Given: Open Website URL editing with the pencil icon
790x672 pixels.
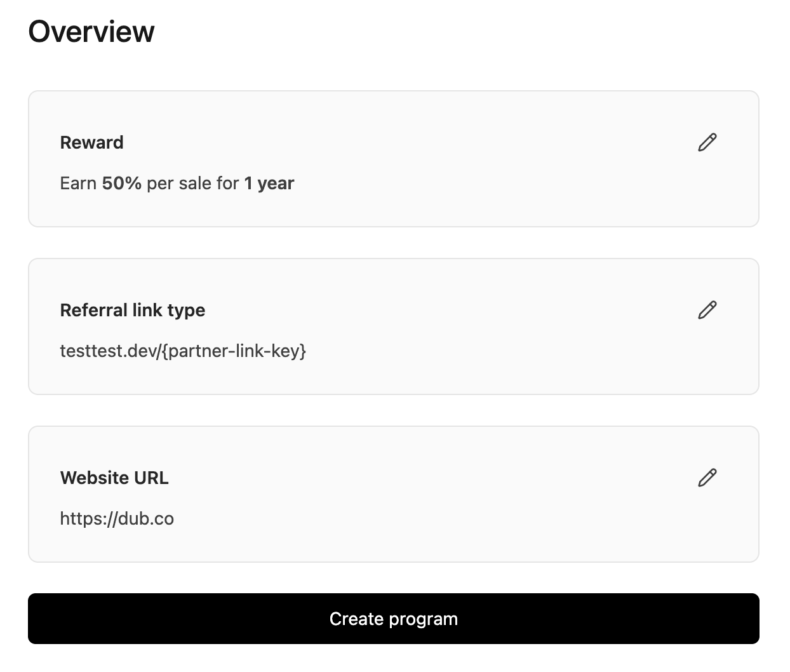Looking at the screenshot, I should click(x=707, y=478).
